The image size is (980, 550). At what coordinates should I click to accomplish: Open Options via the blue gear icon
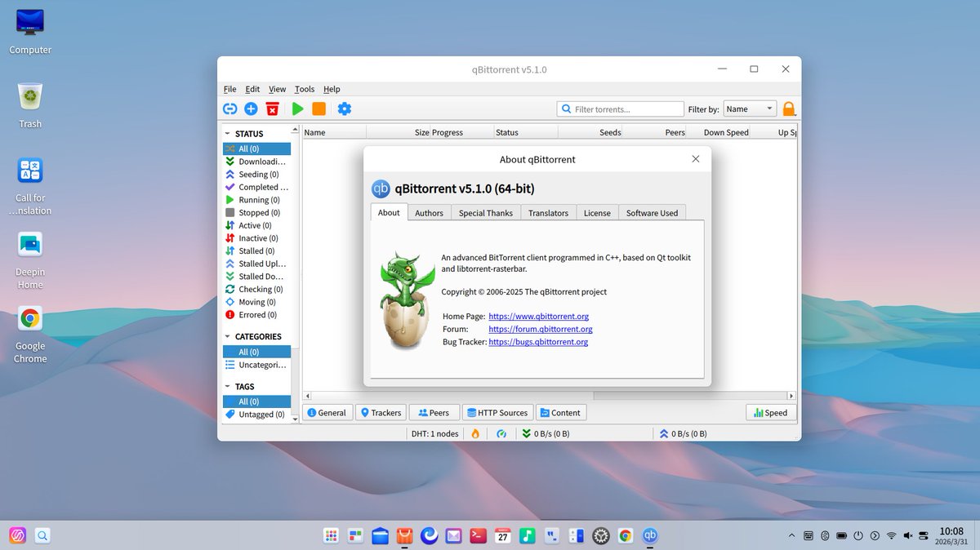pyautogui.click(x=345, y=109)
